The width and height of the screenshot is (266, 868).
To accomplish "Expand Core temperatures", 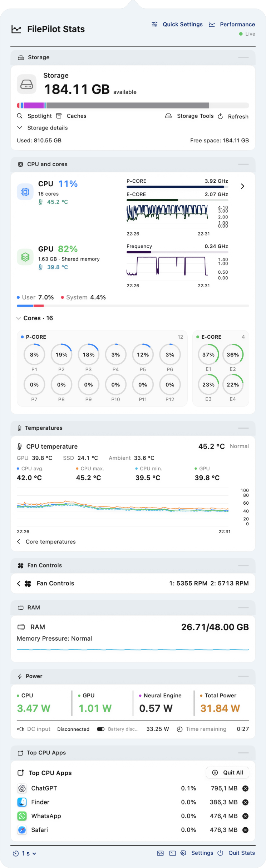I will point(46,542).
